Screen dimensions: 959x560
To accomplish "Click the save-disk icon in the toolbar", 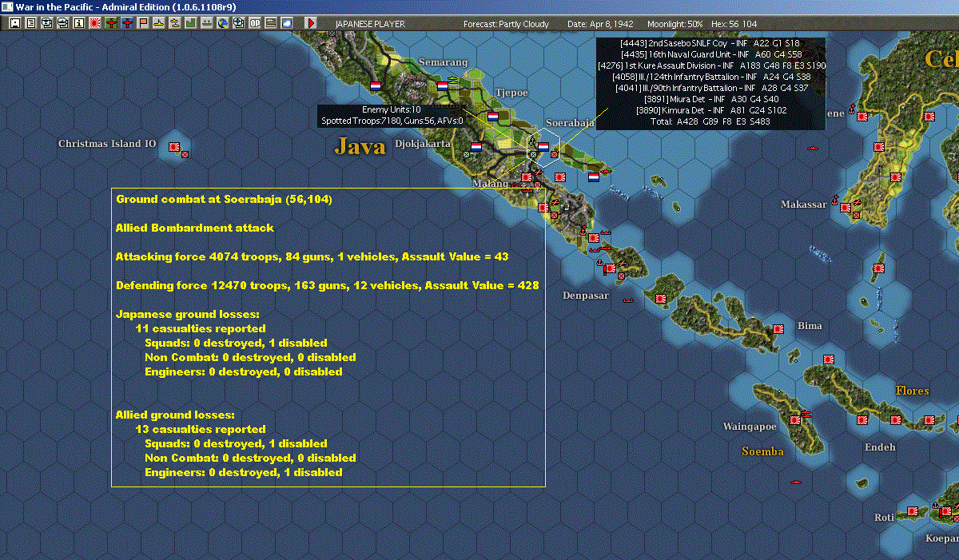I will (15, 24).
